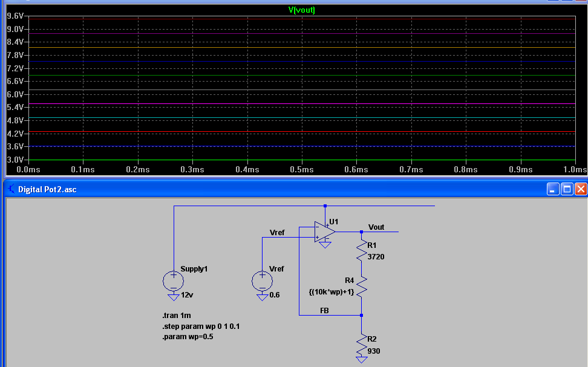Select the R2 resistor symbol
Image resolution: width=588 pixels, height=367 pixels.
362,345
